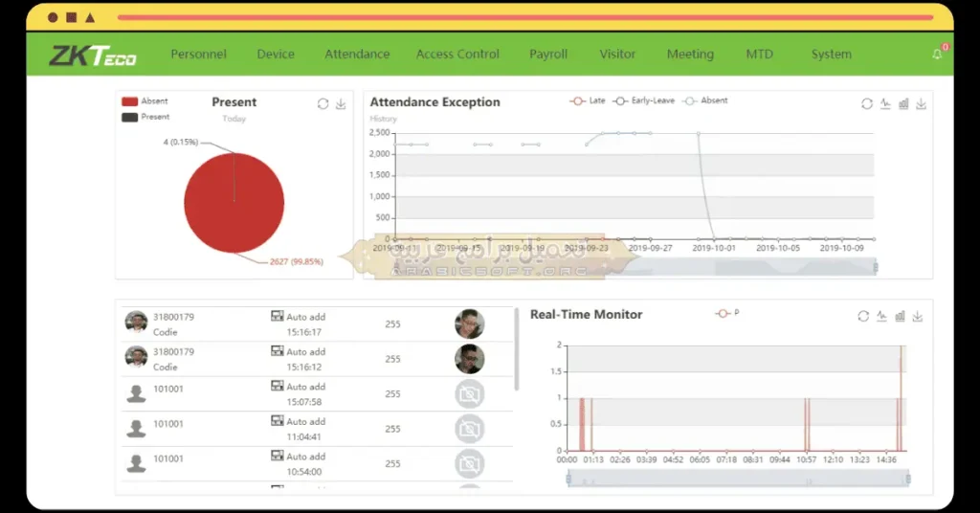This screenshot has height=513, width=980.
Task: Switch Attendance Exception to line chart view
Action: (x=885, y=103)
